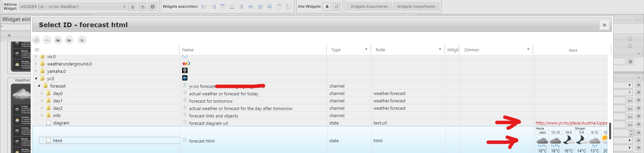Align widgets to the top edge
The height and width of the screenshot is (153, 644).
pos(223,7)
